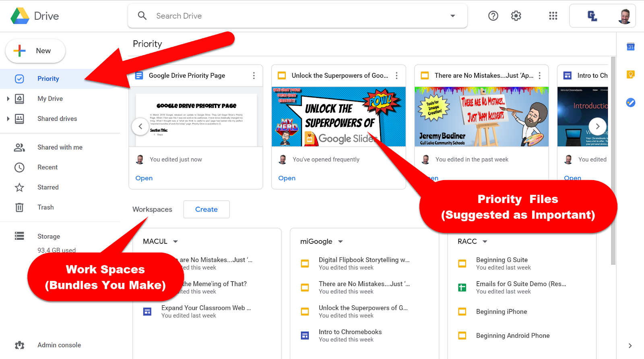Image resolution: width=644 pixels, height=359 pixels.
Task: Expand the Shared drives tree arrow
Action: 8,119
